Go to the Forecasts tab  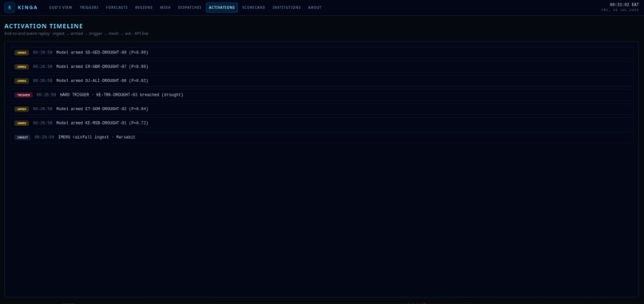(x=117, y=7)
